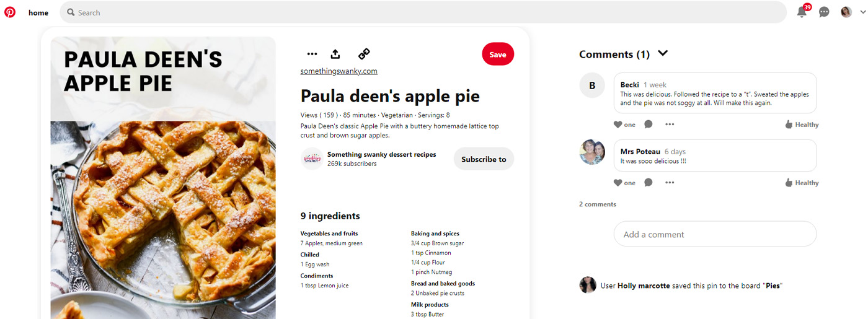Reply to Becki's comment via bubble icon
The width and height of the screenshot is (868, 319).
648,125
